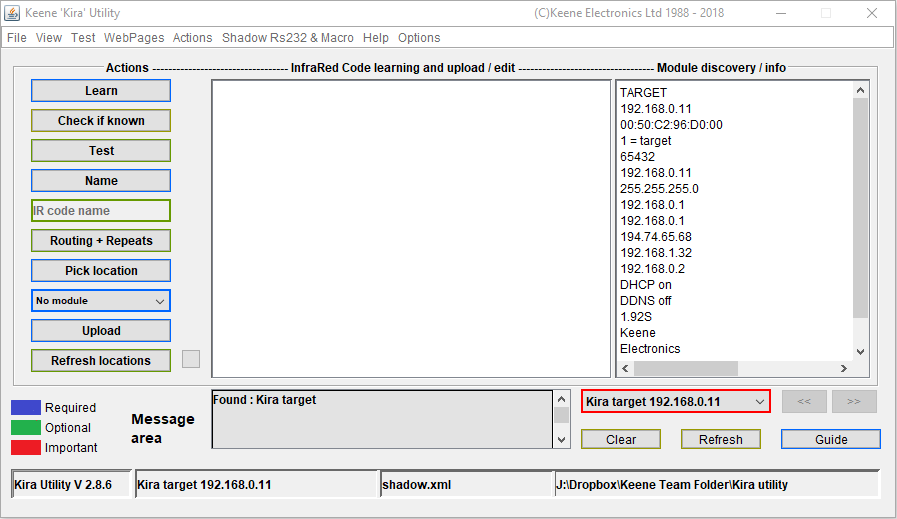Click the next module >> button

point(854,401)
